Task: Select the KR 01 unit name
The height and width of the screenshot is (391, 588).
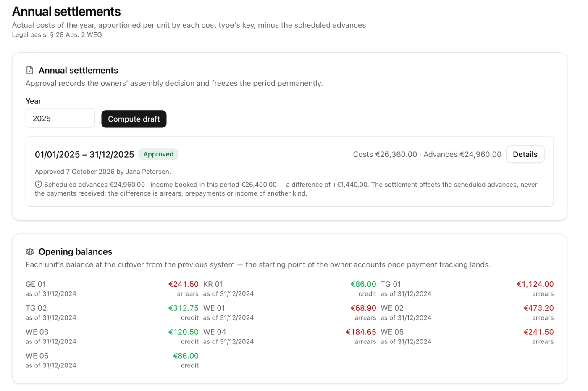Action: point(213,284)
